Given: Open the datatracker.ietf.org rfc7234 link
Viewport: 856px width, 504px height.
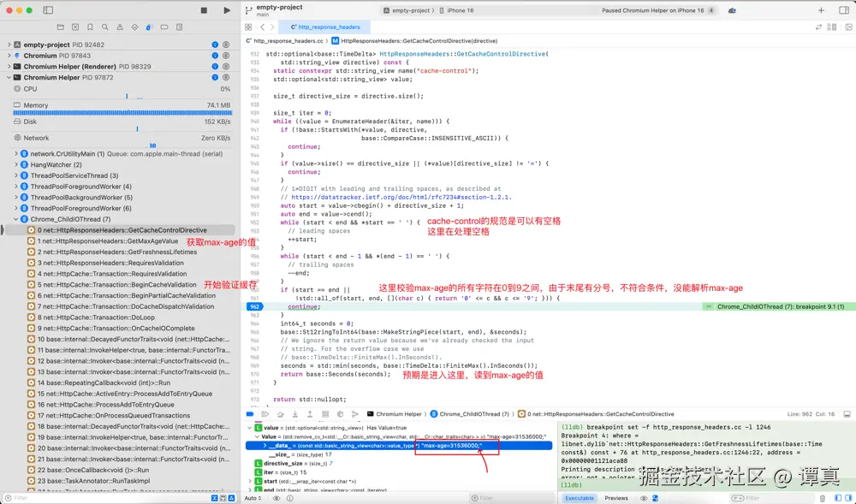Looking at the screenshot, I should point(401,197).
